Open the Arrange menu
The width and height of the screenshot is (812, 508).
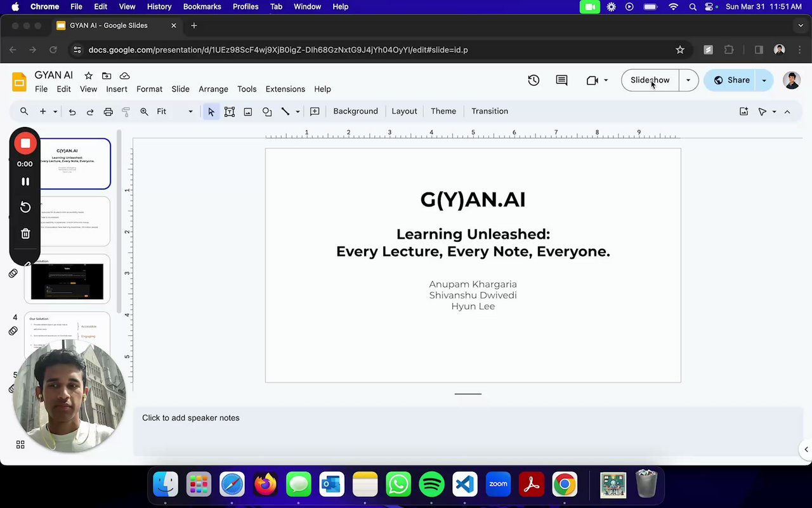tap(213, 89)
